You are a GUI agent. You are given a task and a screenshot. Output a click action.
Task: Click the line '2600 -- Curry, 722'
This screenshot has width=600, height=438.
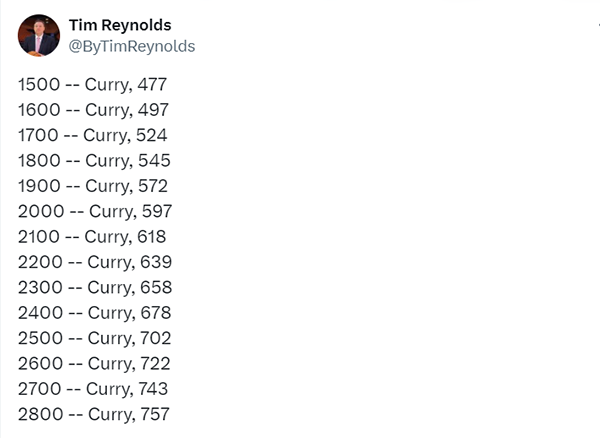[x=94, y=363]
